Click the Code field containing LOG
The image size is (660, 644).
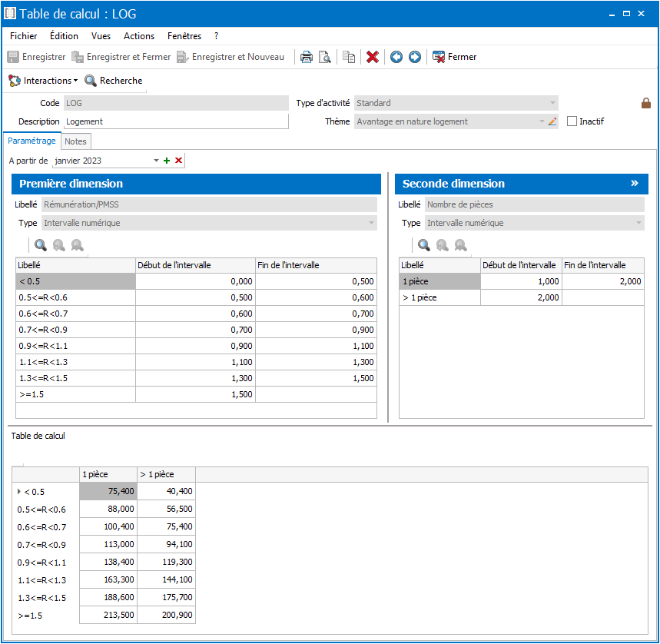176,103
